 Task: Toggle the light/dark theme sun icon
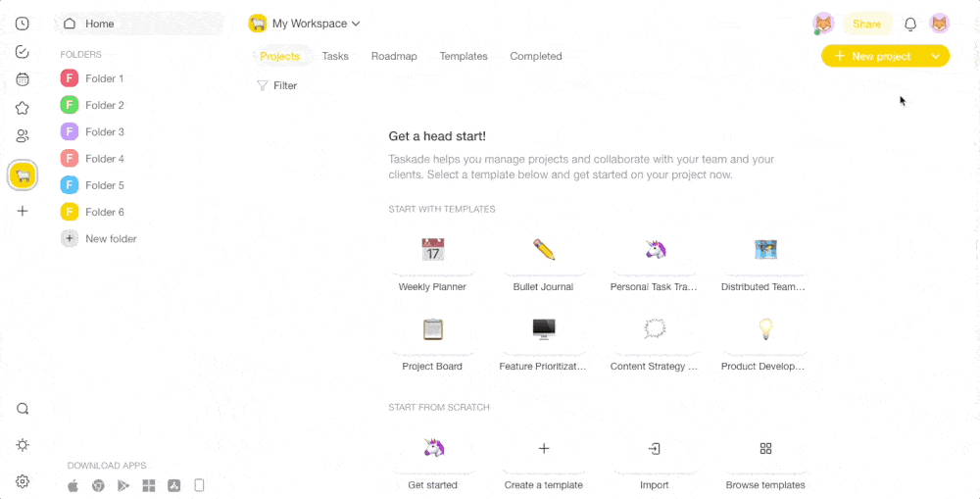coord(23,445)
